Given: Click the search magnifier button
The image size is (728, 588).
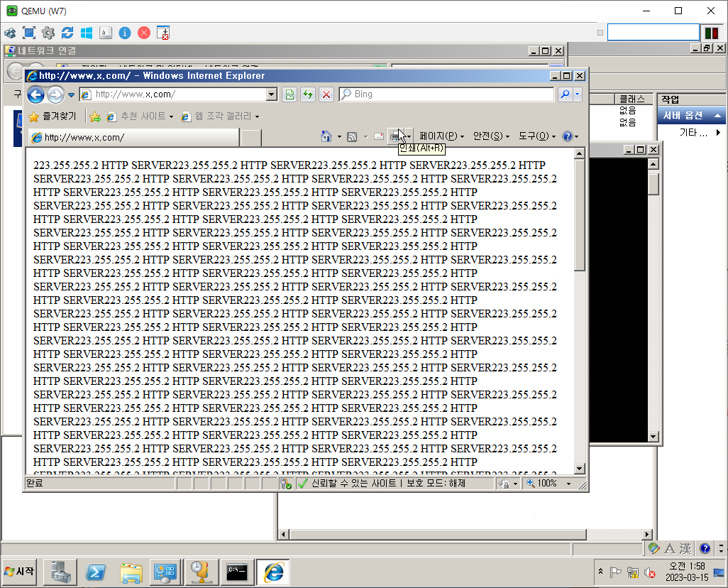Looking at the screenshot, I should tap(565, 94).
